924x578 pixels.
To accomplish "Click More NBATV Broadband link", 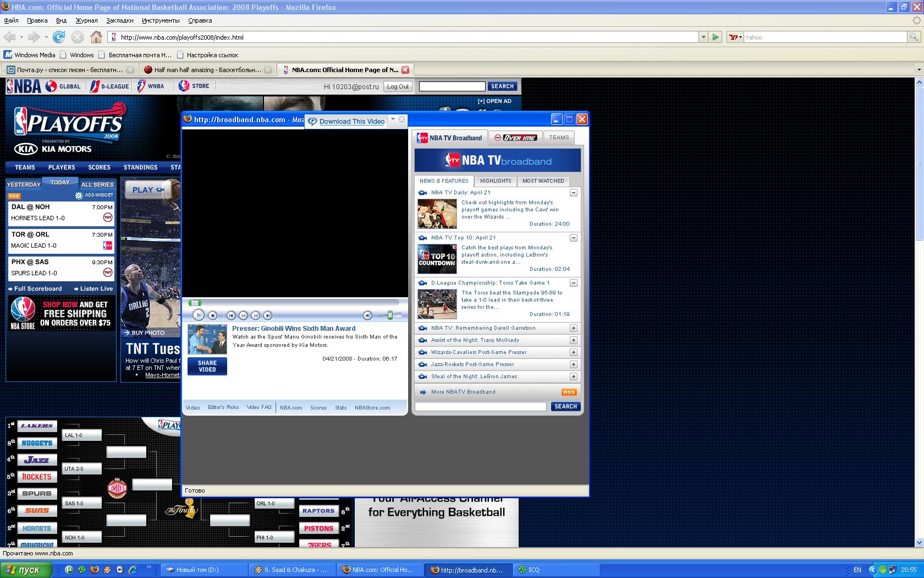I will (x=463, y=392).
